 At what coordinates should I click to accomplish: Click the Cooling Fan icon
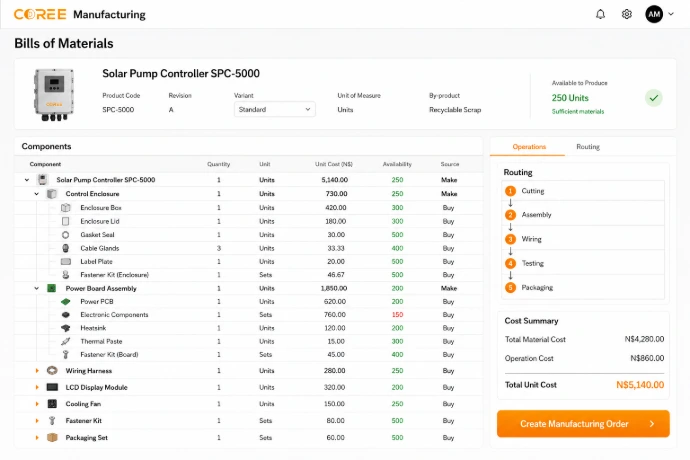click(52, 404)
